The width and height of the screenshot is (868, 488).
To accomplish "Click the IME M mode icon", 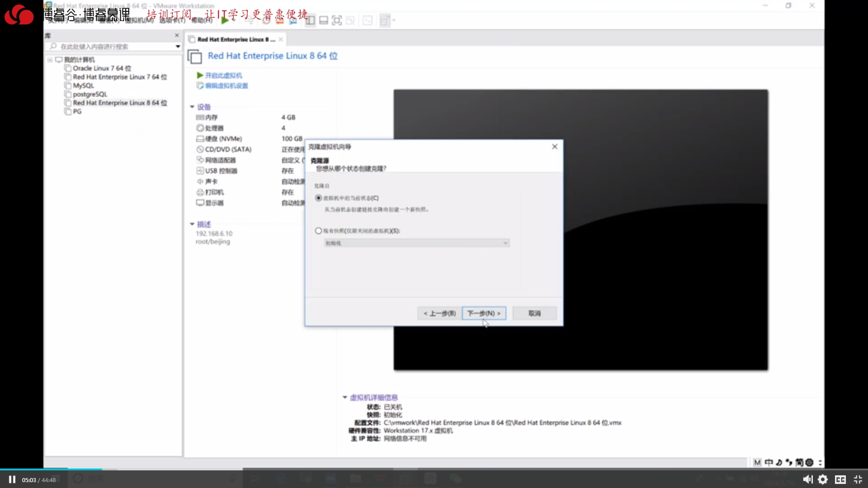I will click(x=757, y=462).
